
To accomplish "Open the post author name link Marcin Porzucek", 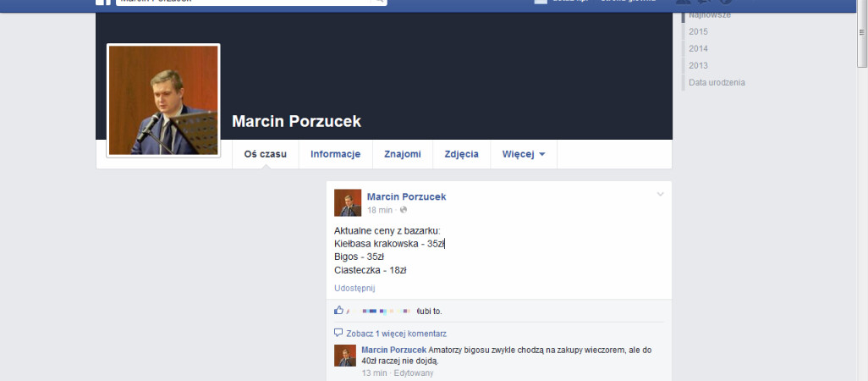I will click(x=406, y=196).
